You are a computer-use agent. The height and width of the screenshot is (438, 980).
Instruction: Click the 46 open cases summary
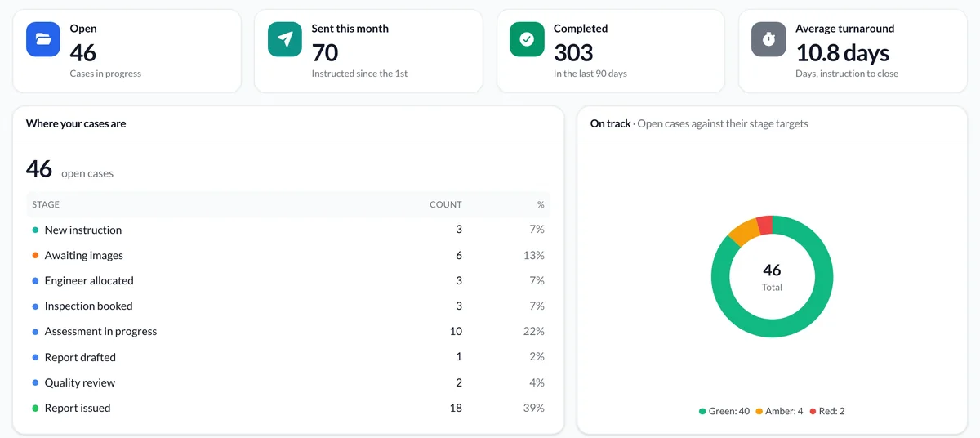[x=70, y=170]
